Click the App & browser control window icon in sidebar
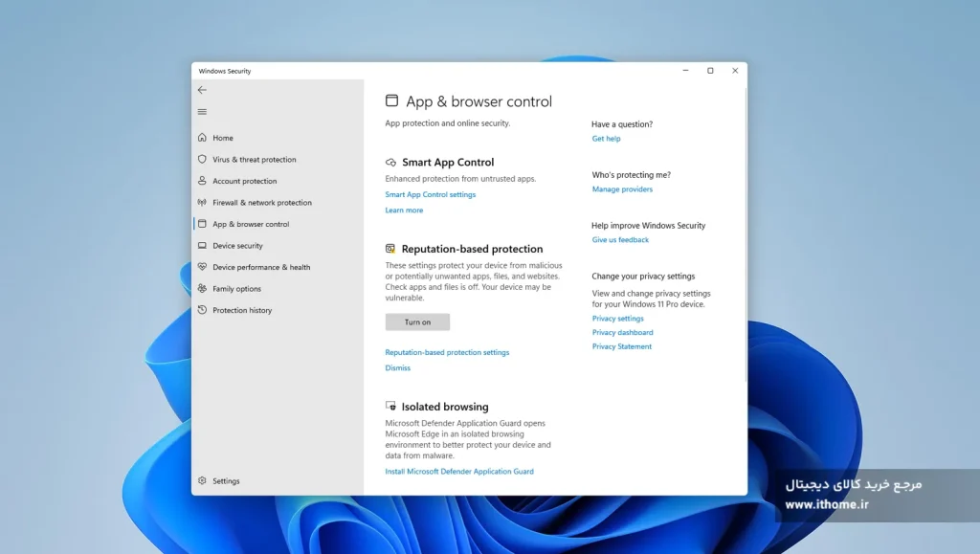Screen dimensions: 980x554 coord(202,224)
